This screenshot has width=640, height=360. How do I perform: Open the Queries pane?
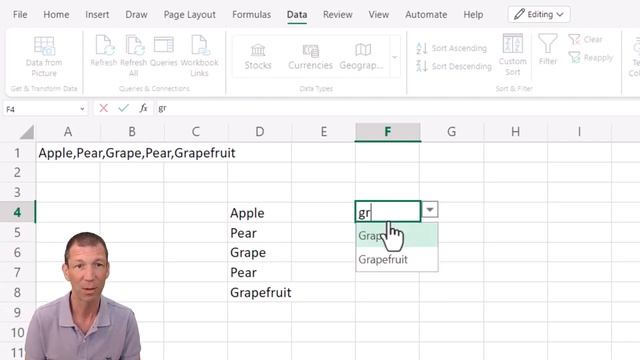(164, 51)
